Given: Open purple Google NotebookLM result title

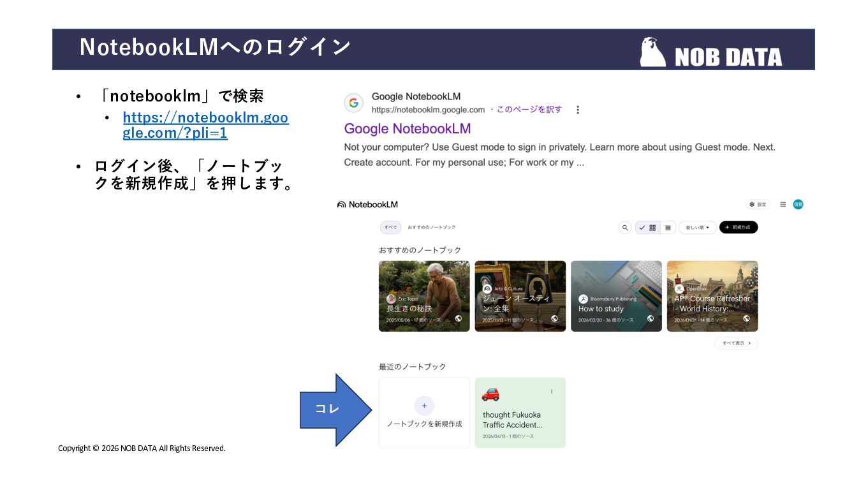Looking at the screenshot, I should tap(408, 129).
